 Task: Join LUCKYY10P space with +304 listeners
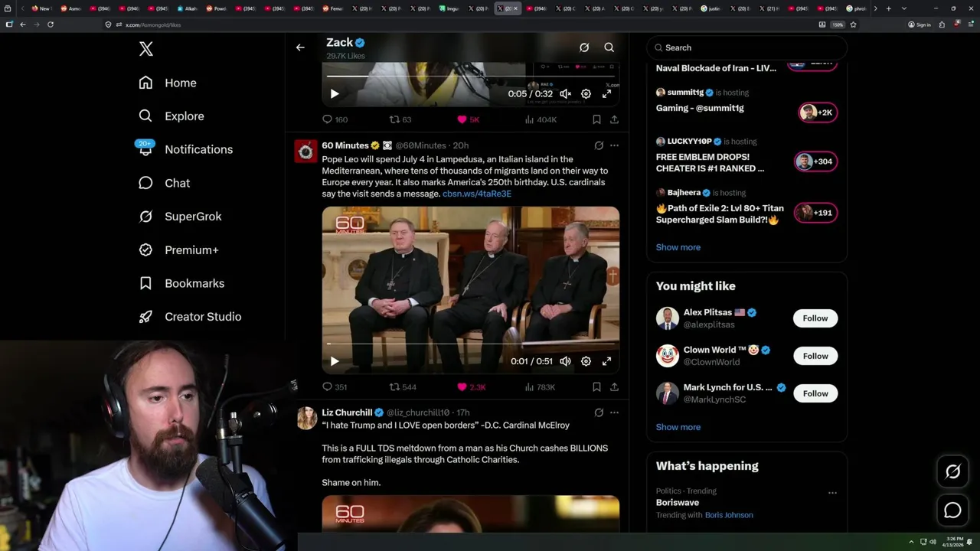[815, 161]
